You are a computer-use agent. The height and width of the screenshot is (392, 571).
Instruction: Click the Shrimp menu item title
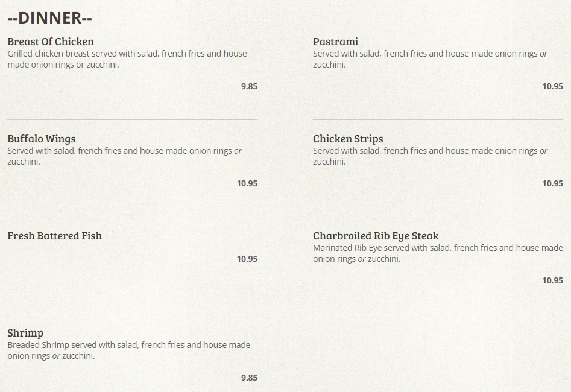point(25,333)
